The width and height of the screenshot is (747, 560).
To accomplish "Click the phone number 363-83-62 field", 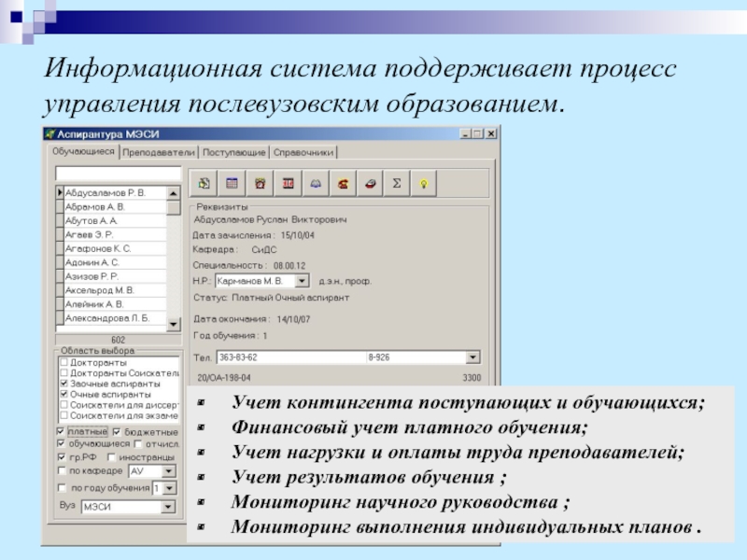I will 291,357.
